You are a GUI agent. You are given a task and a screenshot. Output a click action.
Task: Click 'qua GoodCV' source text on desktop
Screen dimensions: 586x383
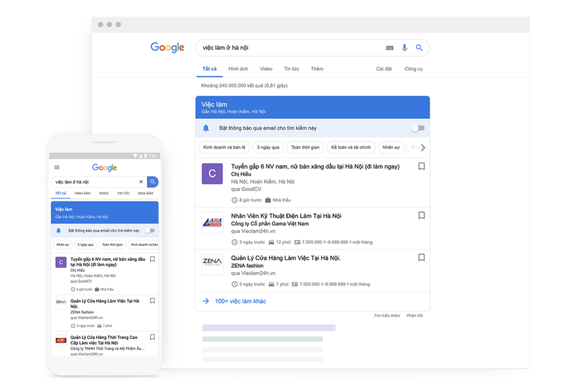point(246,189)
